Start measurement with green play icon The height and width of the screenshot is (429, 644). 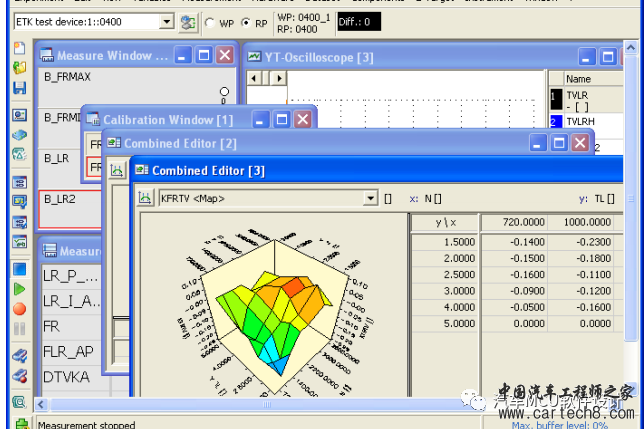coord(19,289)
